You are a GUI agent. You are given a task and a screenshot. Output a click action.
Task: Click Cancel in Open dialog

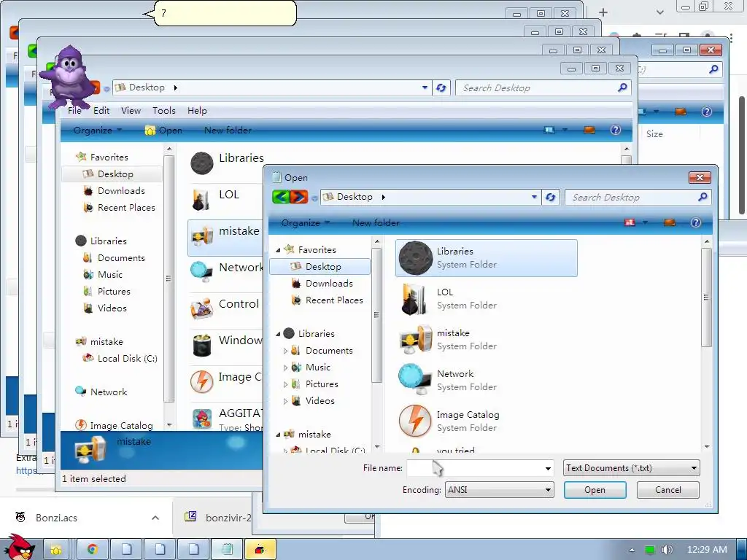pos(668,489)
